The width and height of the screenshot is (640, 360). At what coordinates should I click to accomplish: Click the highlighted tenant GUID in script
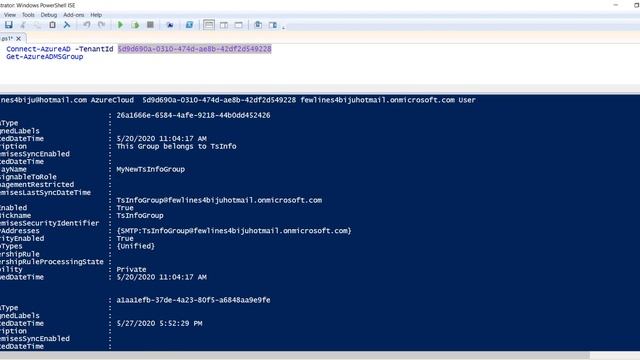[x=195, y=49]
